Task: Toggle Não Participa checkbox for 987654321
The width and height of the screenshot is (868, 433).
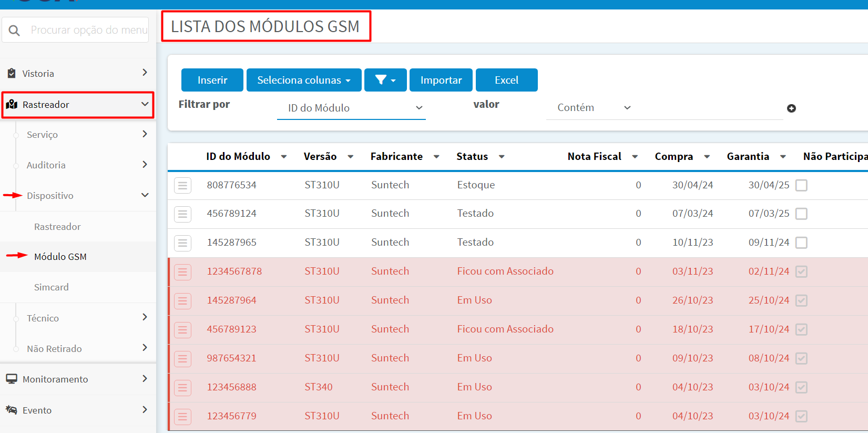Action: pos(801,358)
